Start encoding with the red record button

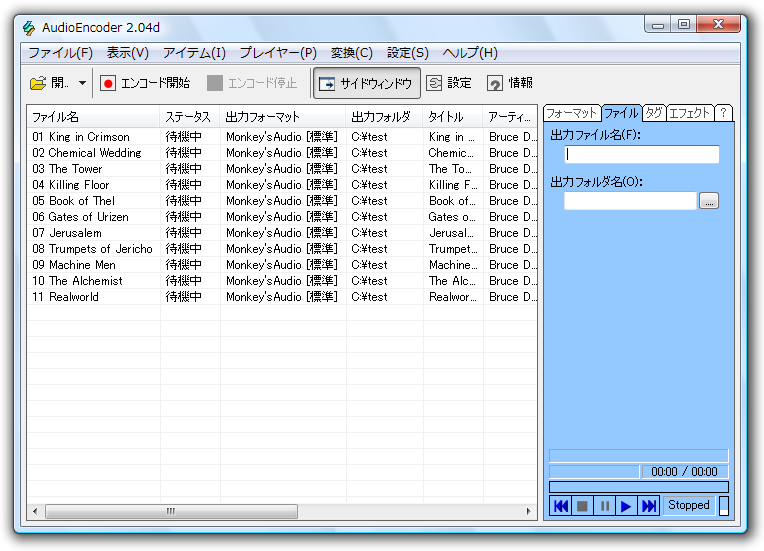click(x=145, y=83)
